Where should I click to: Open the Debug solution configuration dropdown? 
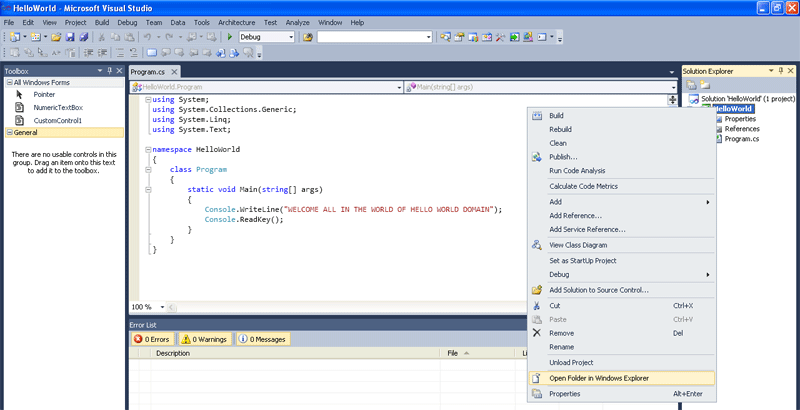point(291,37)
